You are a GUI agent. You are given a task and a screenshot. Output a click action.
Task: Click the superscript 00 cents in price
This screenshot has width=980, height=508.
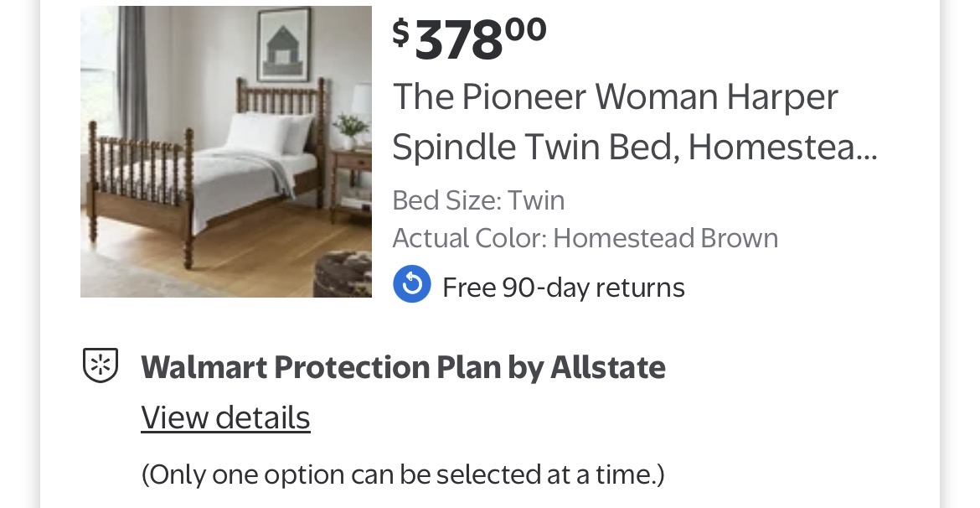526,29
